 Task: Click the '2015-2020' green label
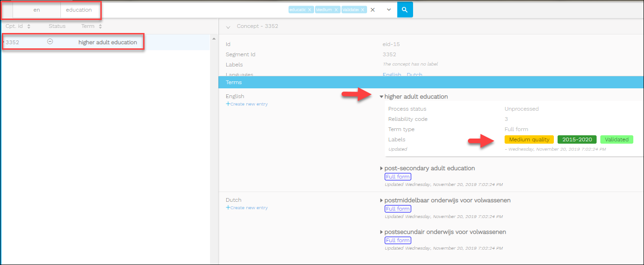pyautogui.click(x=577, y=139)
